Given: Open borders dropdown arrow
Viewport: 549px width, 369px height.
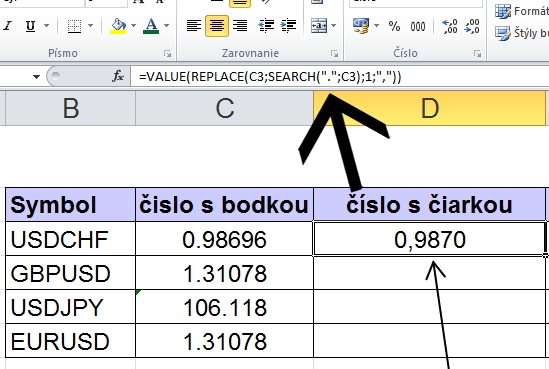Looking at the screenshot, I should tap(90, 26).
